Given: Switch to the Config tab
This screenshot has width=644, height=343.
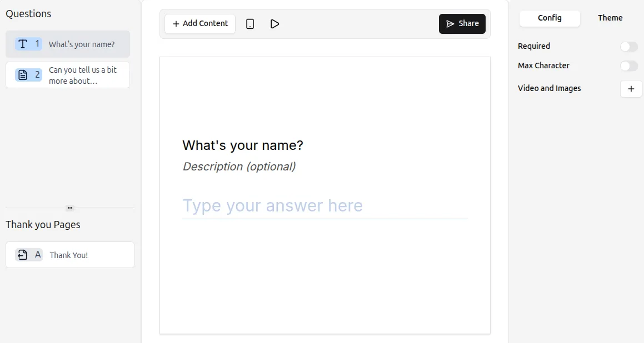Looking at the screenshot, I should (x=550, y=18).
